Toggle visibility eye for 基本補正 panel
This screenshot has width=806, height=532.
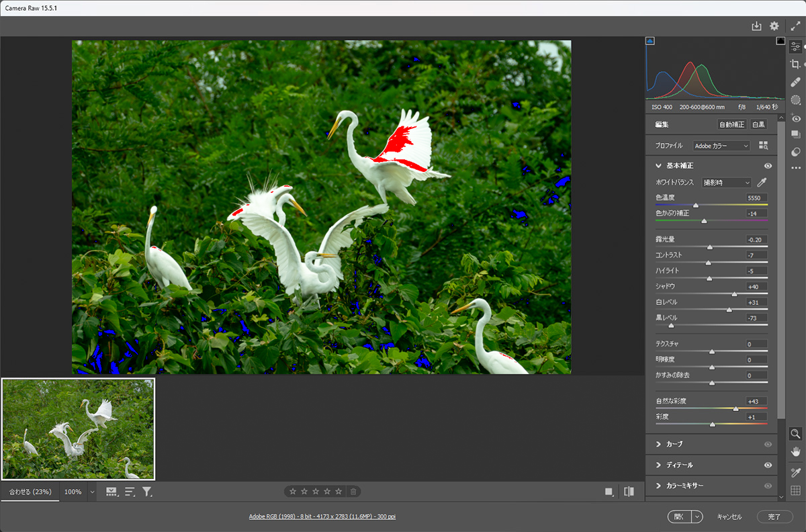tap(768, 166)
